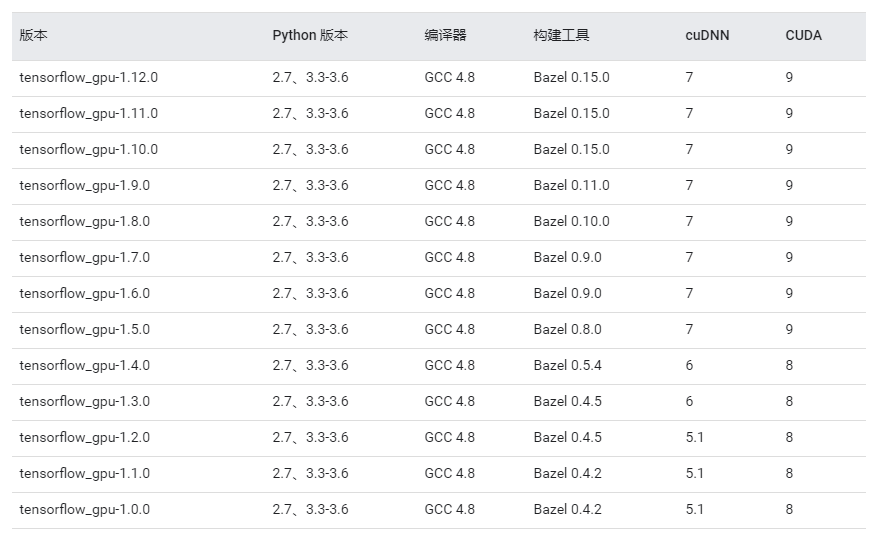Viewport: 891px width, 549px height.
Task: Click the Bazel 0.8.0 cell
Action: 567,329
